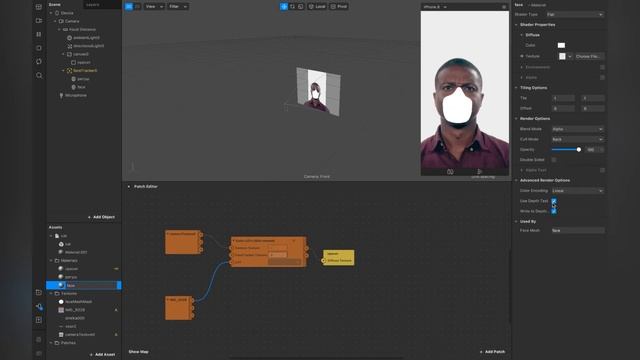Click the selected face material sphere icon
Viewport: 640px width, 360px height.
[x=61, y=285]
